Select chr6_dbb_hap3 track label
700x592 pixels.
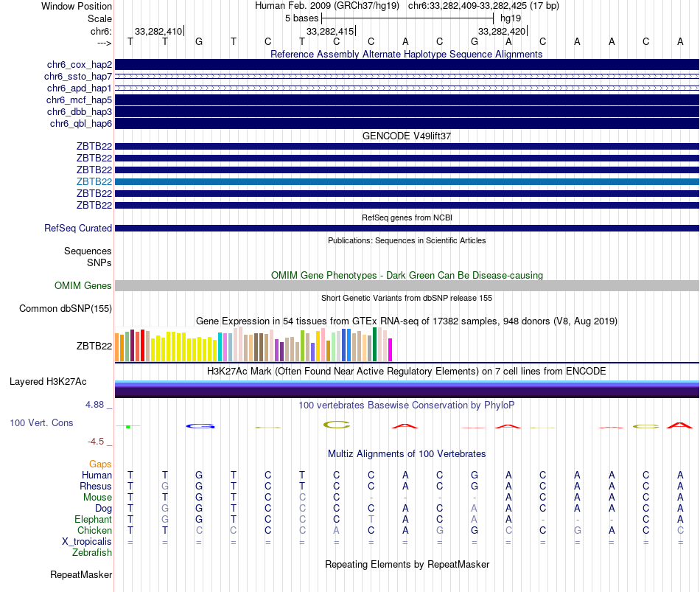[80, 112]
